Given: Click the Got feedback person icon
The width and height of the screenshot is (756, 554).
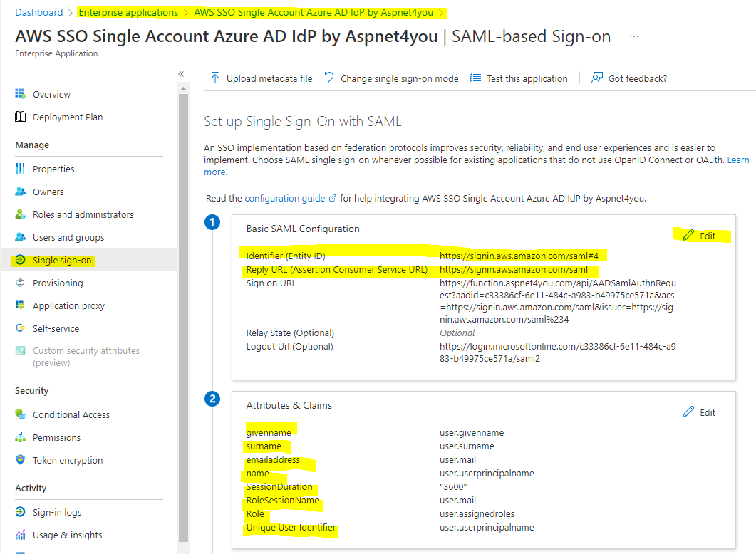Looking at the screenshot, I should tap(597, 78).
